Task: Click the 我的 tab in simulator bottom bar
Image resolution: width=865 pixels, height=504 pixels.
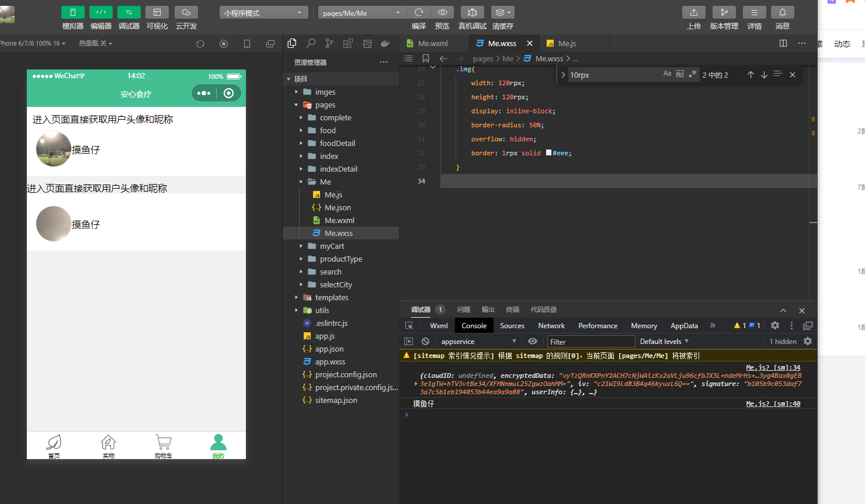Action: (x=218, y=446)
